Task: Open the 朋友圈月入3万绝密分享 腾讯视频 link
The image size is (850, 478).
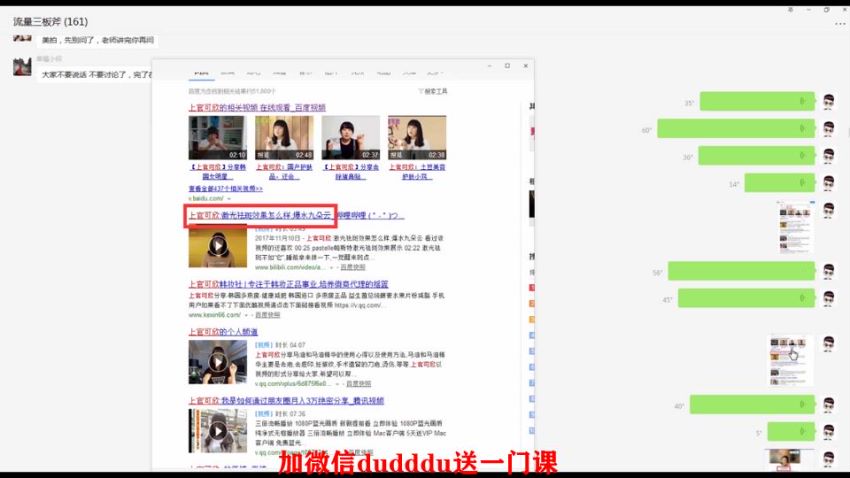Action: tap(286, 401)
